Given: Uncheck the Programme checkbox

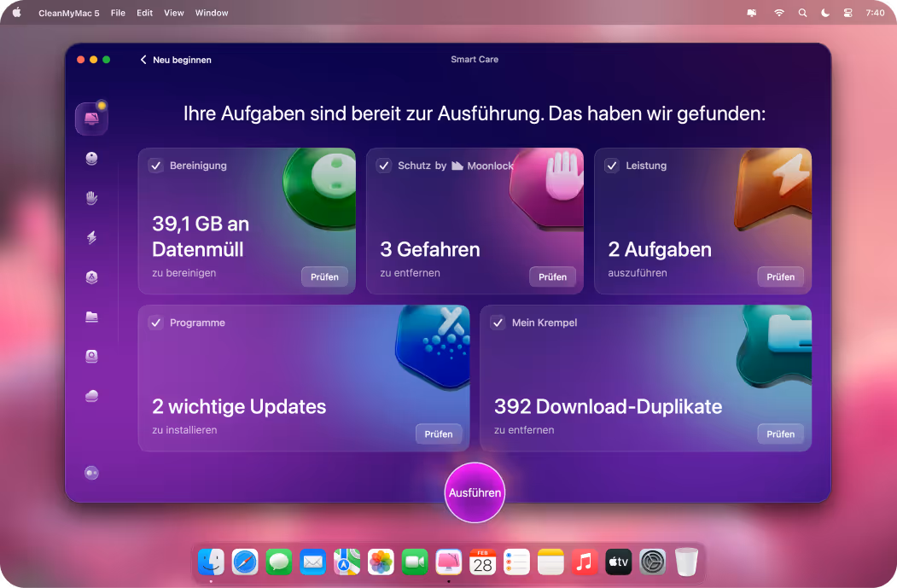Looking at the screenshot, I should pos(155,323).
